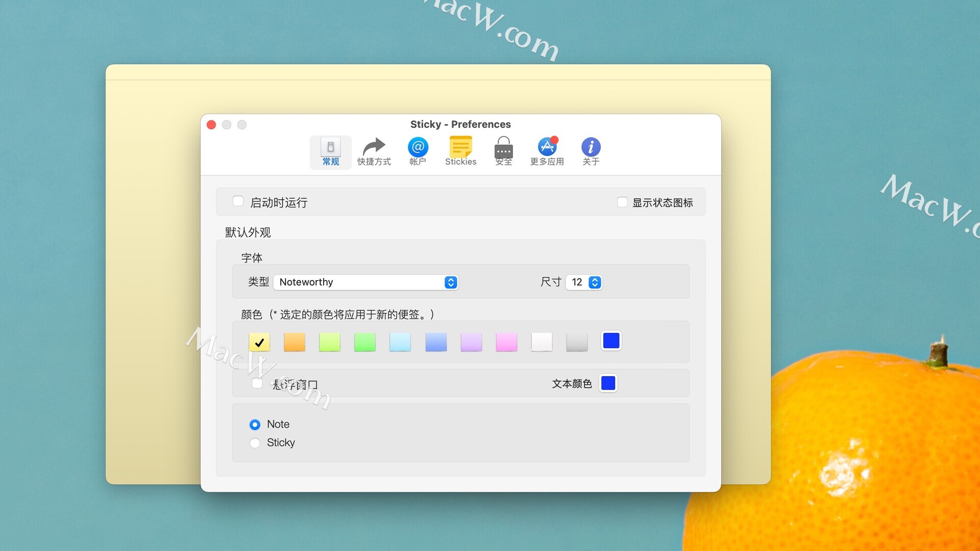Select the Note radio button
980x551 pixels.
(x=255, y=424)
